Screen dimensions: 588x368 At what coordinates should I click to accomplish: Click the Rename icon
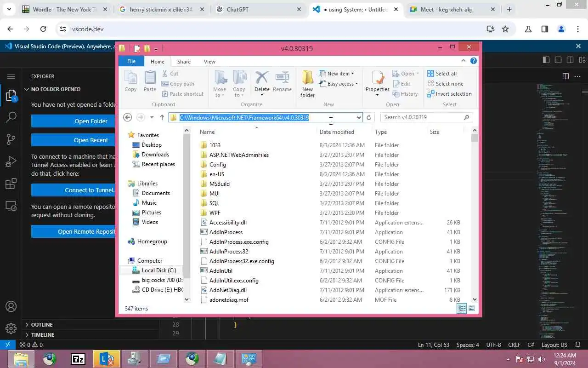282,82
